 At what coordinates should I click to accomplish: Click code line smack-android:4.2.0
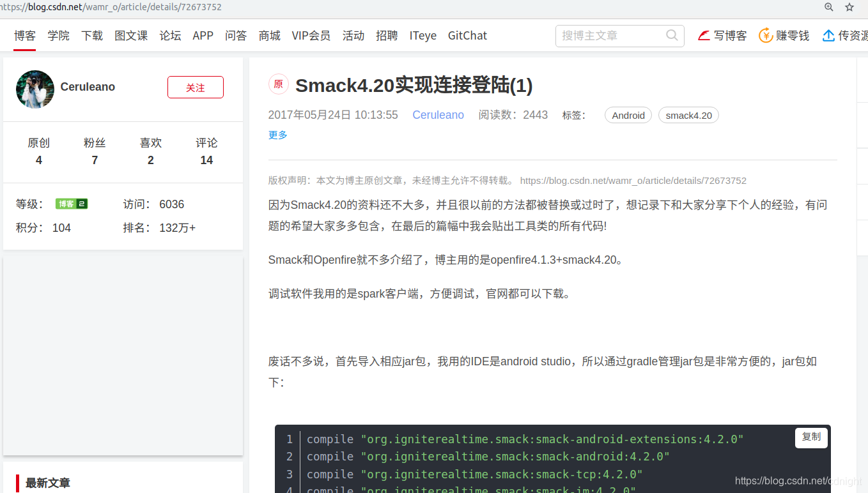coord(488,457)
